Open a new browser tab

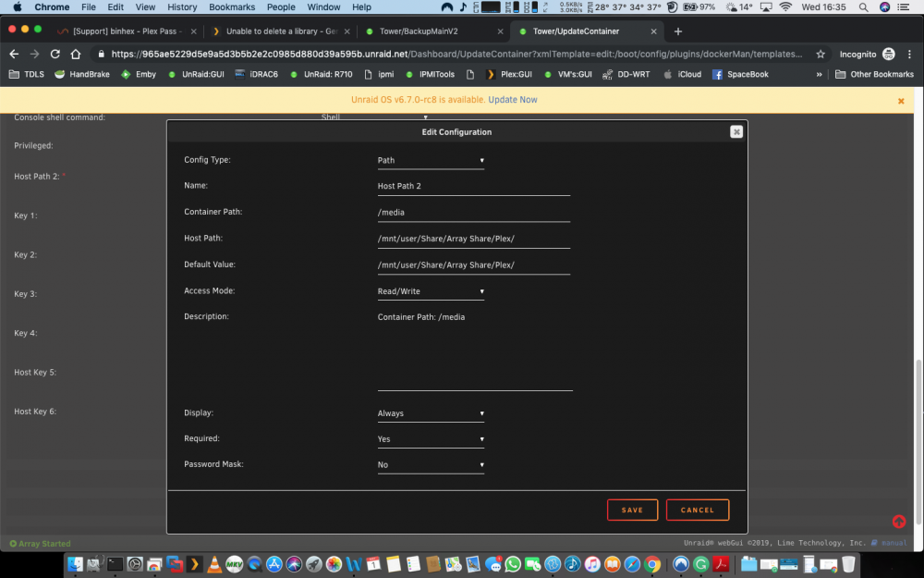[x=677, y=31]
